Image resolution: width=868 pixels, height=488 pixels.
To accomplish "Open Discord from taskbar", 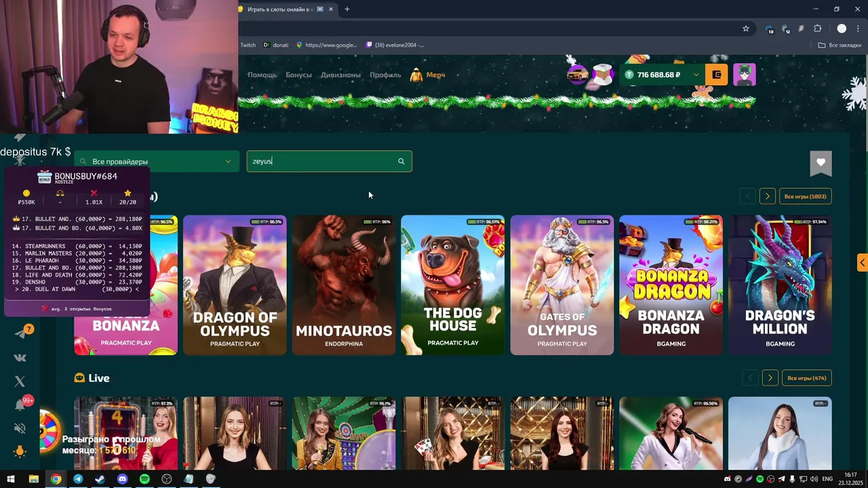I will pyautogui.click(x=122, y=479).
